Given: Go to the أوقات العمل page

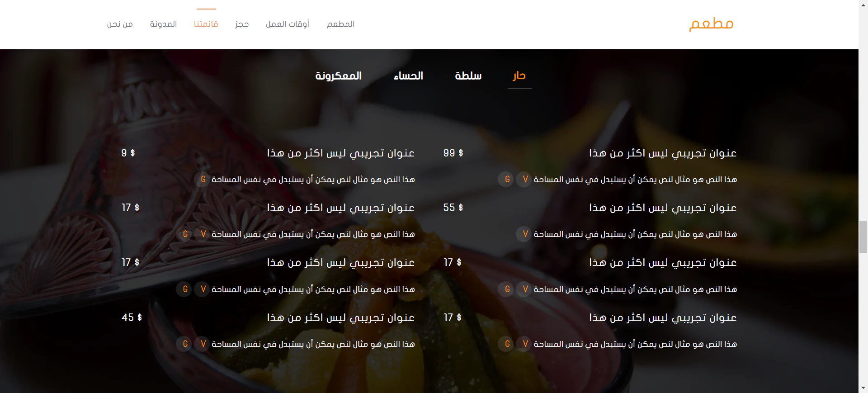Looking at the screenshot, I should point(288,24).
